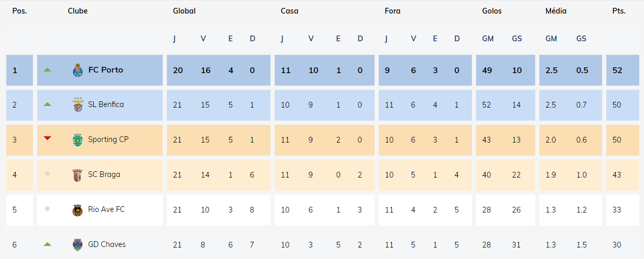Click the Golos column header
Image resolution: width=644 pixels, height=259 pixels.
point(492,11)
